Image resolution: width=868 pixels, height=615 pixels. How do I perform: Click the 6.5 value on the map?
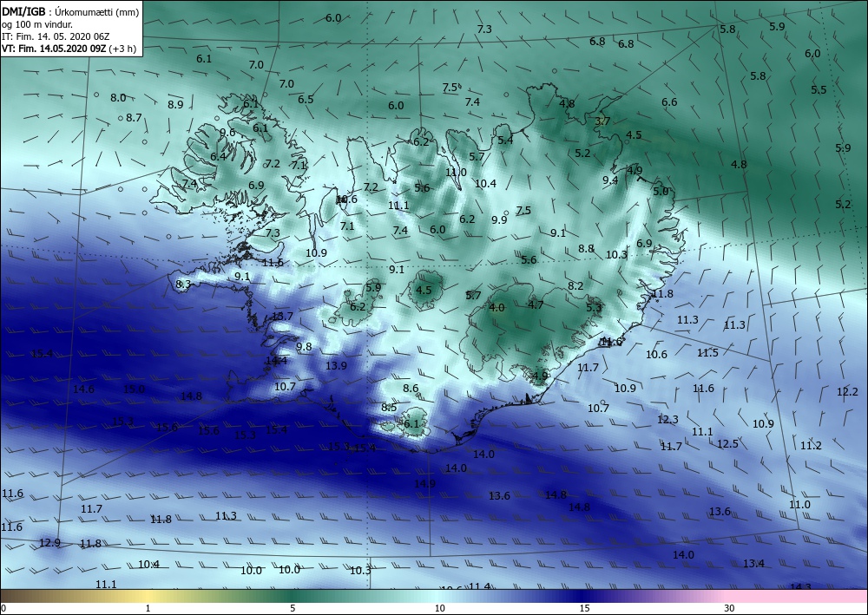click(x=306, y=100)
